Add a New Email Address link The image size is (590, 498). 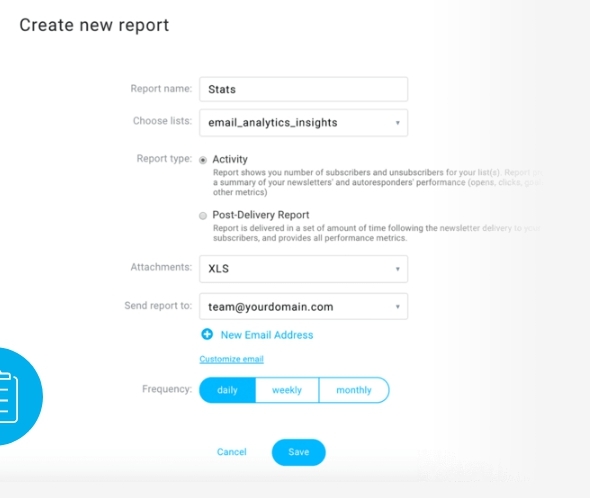pos(267,335)
